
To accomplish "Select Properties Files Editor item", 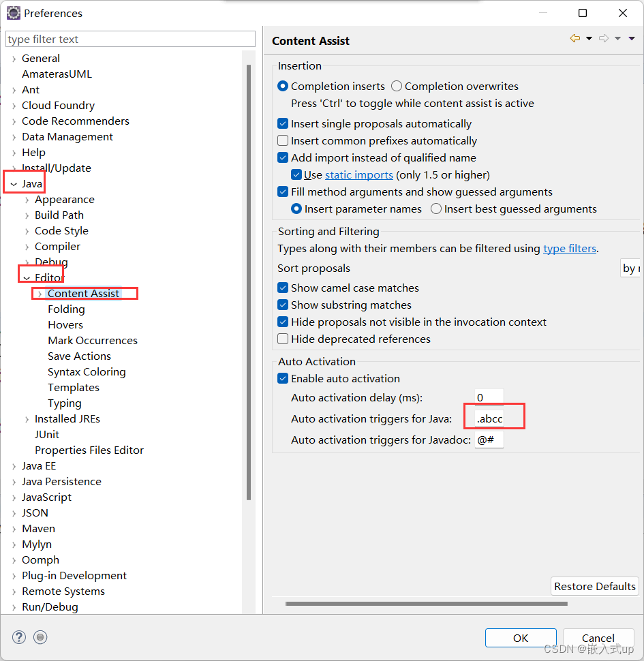I will (89, 450).
